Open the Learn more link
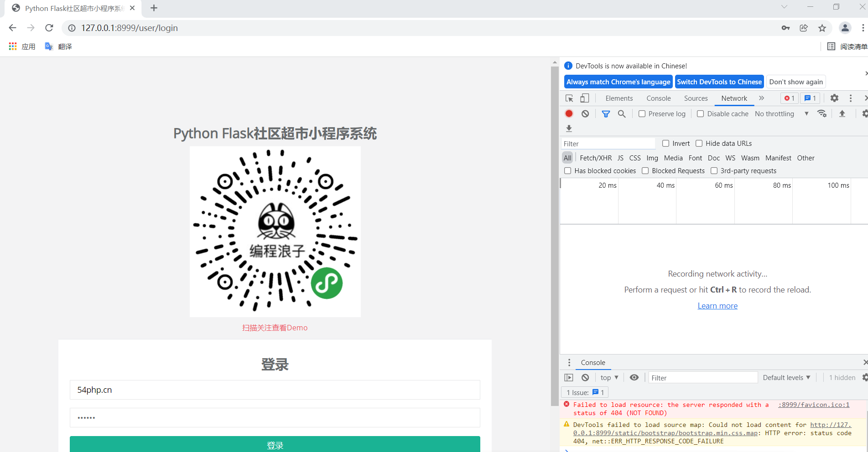868x452 pixels. click(x=717, y=305)
